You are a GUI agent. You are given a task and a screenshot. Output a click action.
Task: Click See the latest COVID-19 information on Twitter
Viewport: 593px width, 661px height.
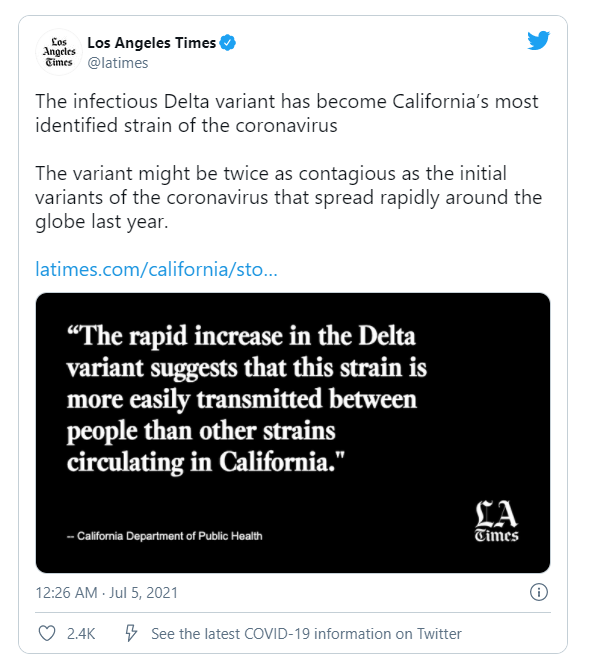[x=306, y=634]
